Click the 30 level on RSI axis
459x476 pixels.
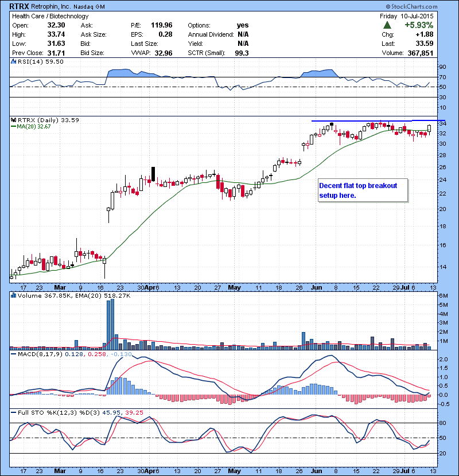442,97
